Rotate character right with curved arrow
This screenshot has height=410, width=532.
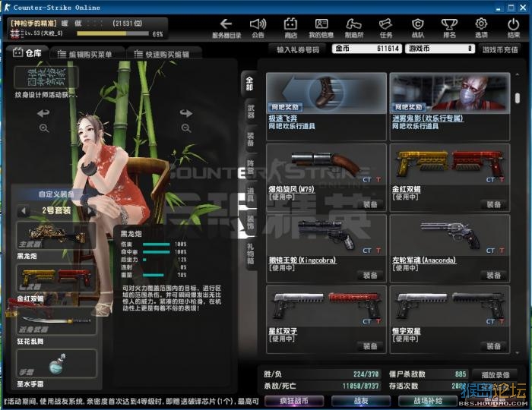[x=186, y=113]
